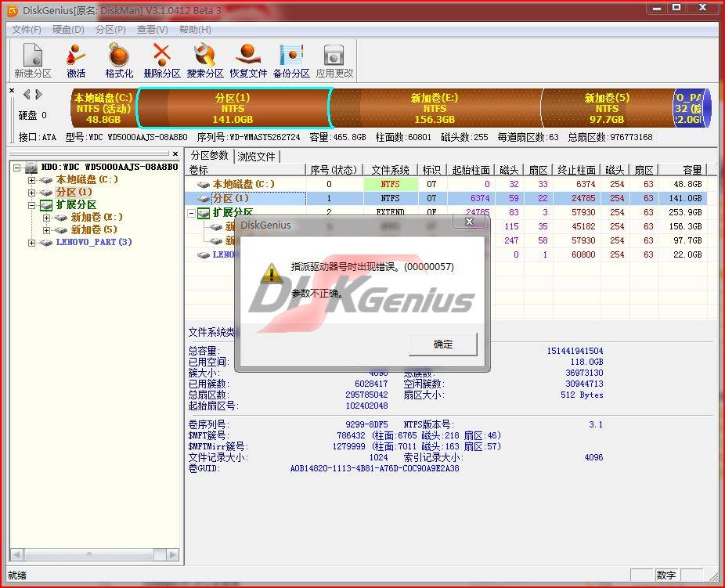Expand 本地磁盘(C:) in the left tree
This screenshot has width=725, height=588.
pos(31,180)
